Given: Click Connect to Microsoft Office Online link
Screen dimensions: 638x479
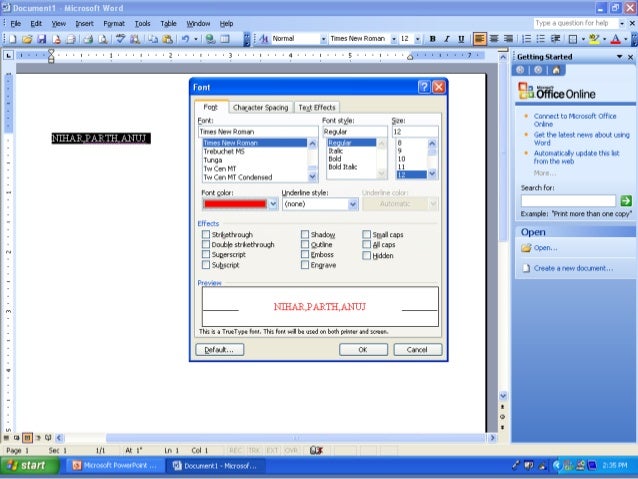Looking at the screenshot, I should coord(575,120).
